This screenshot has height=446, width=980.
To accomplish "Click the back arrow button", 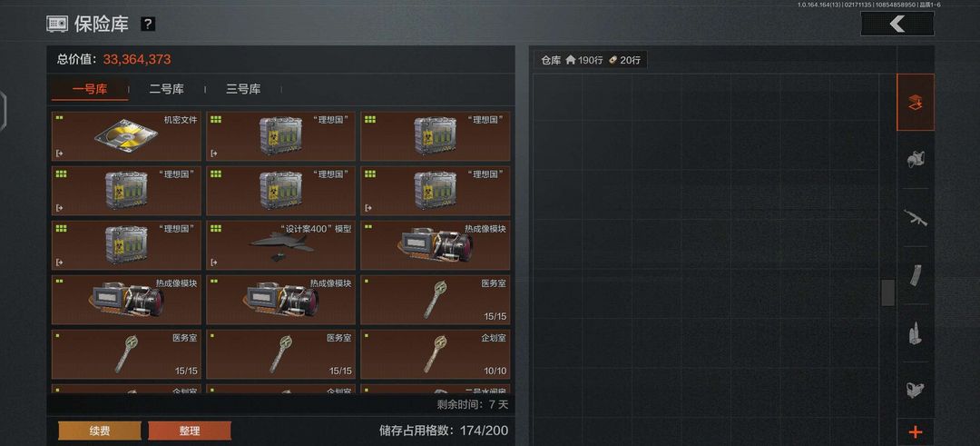I will pos(897,25).
